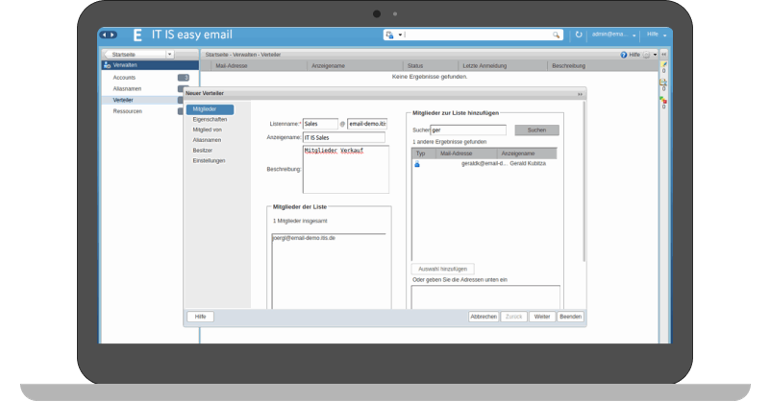Select Accounts in the left sidebar
The image size is (770, 402).
coord(124,77)
